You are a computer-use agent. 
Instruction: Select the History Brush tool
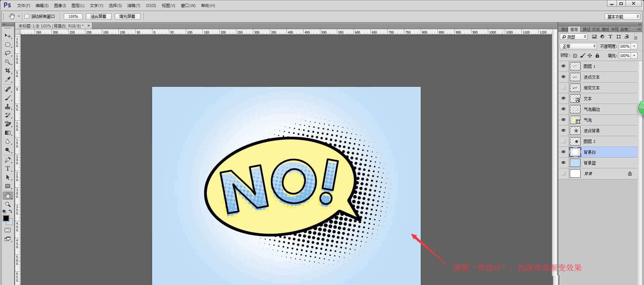pos(8,115)
